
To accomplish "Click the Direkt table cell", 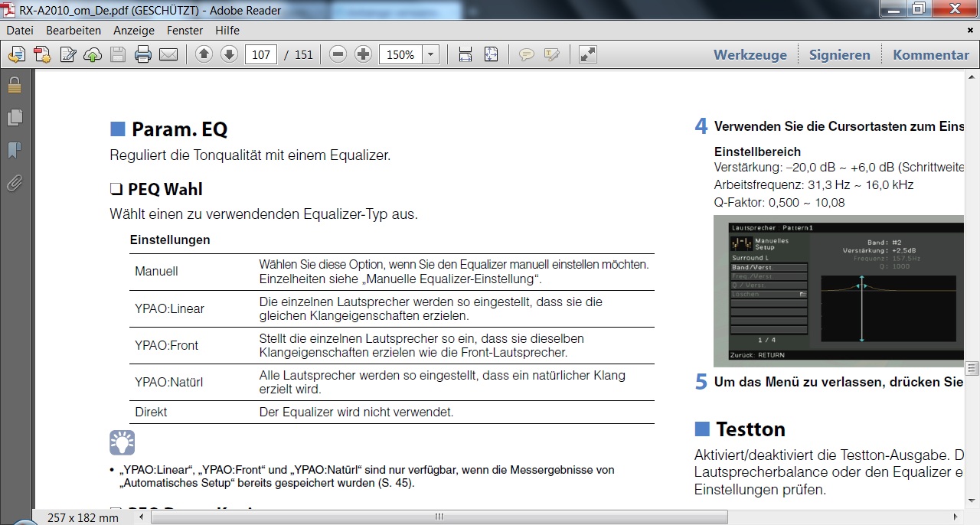I will (x=151, y=412).
